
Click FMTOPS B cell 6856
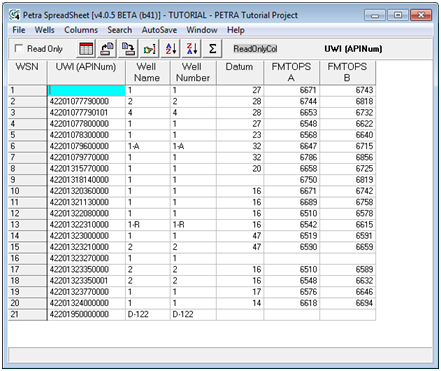tap(348, 157)
